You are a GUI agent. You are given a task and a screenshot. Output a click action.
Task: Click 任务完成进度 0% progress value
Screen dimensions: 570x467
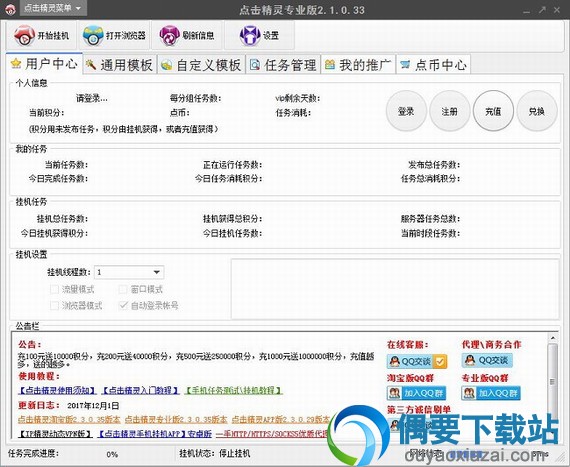click(112, 455)
